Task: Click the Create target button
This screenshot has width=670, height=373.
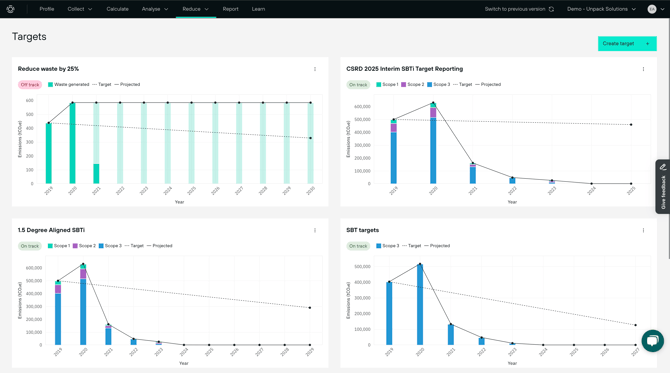Action: tap(627, 44)
